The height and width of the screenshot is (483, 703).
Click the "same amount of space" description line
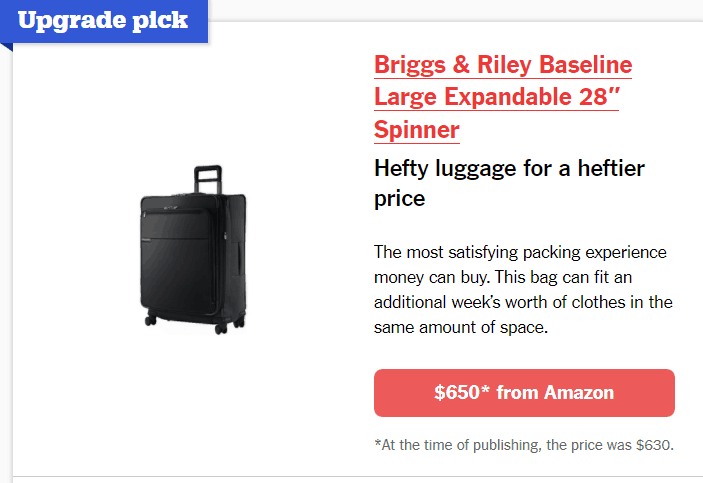(x=461, y=327)
